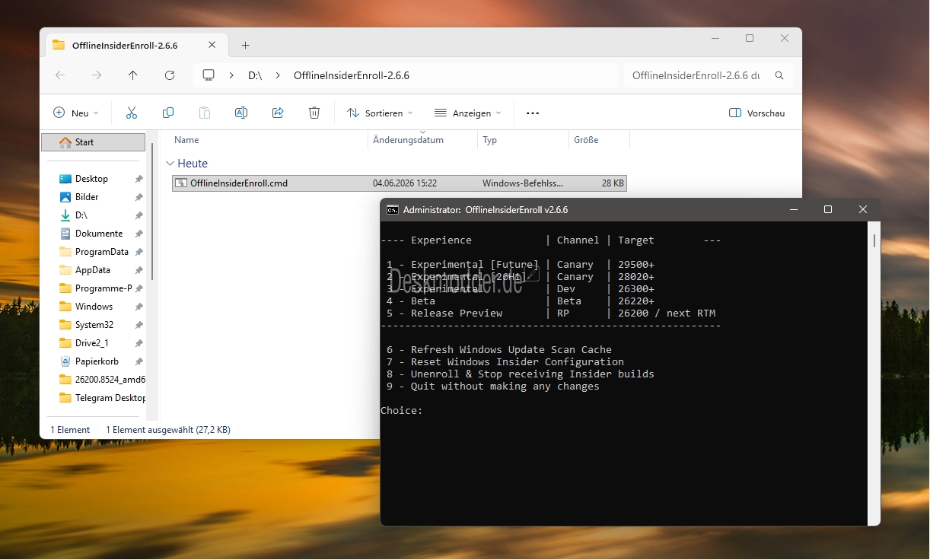Click the D:\ download arrow icon in sidebar
Screen dimensions: 930x560
(x=65, y=215)
